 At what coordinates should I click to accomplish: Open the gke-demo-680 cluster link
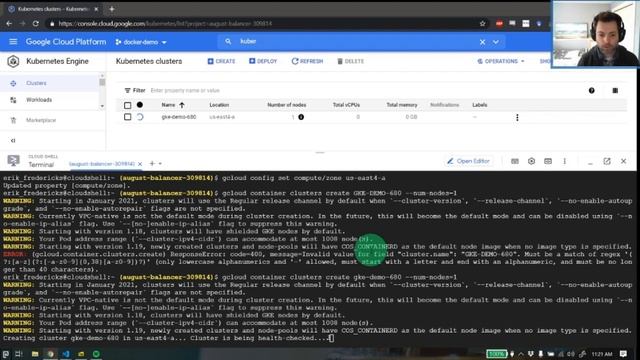[x=179, y=117]
